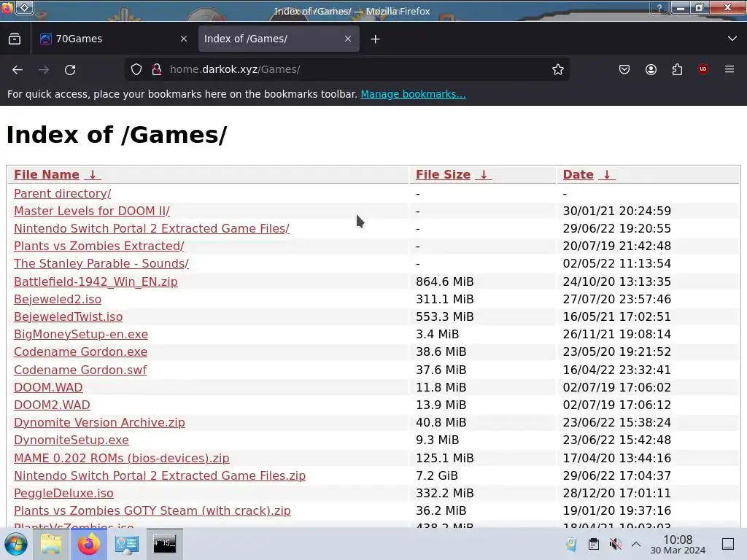Go back to the previous page
The image size is (747, 560).
tap(18, 69)
